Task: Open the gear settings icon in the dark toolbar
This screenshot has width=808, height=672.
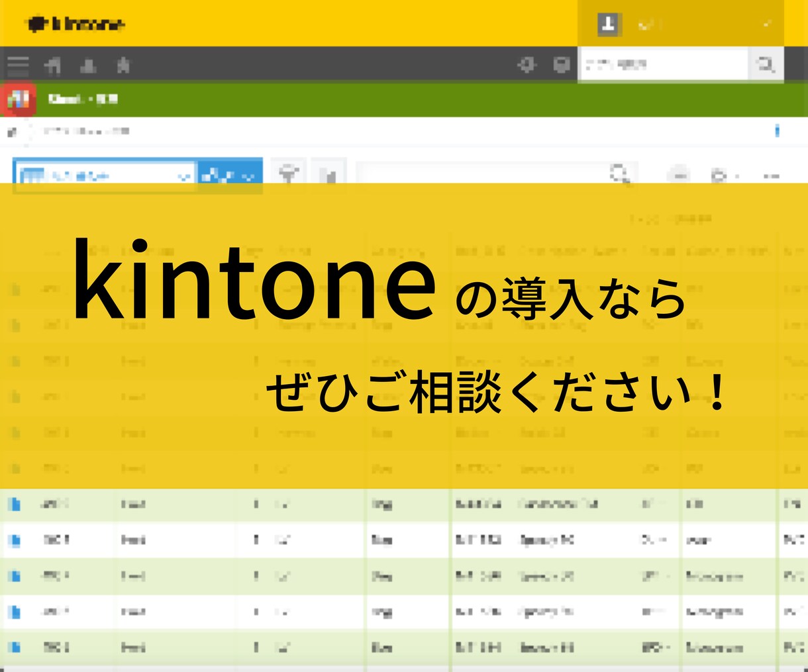Action: pyautogui.click(x=527, y=65)
